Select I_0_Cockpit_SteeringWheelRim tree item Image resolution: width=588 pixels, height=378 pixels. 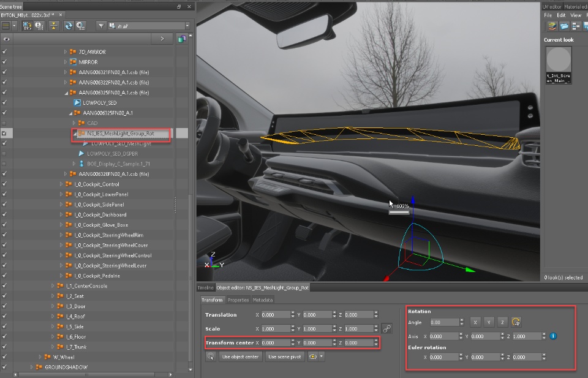[109, 235]
